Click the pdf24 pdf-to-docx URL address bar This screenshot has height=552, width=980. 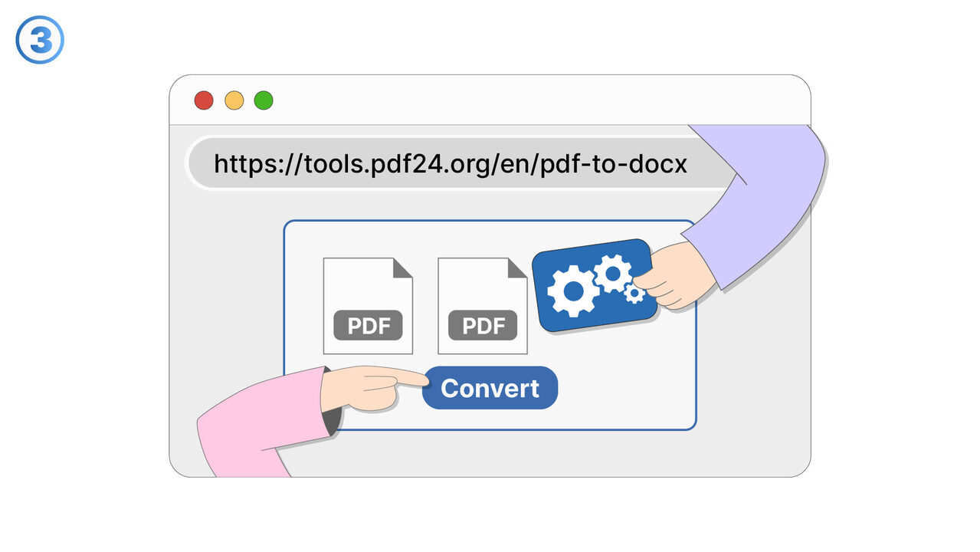click(450, 163)
